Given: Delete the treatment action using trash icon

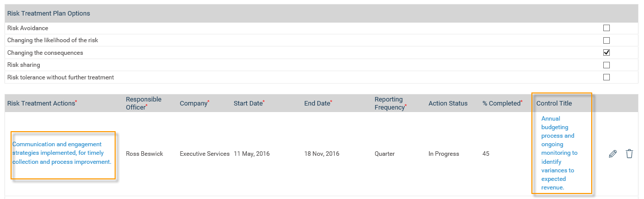Looking at the screenshot, I should (x=629, y=154).
